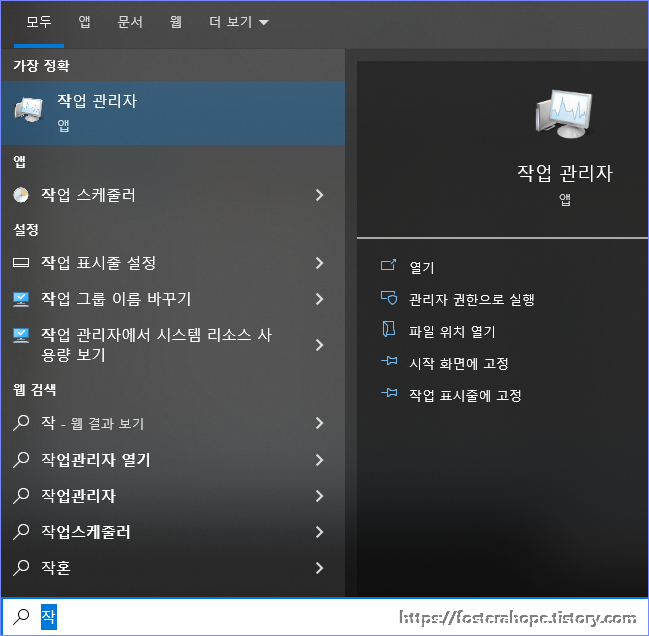Image resolution: width=649 pixels, height=636 pixels.
Task: Open the 작업 스케줄러 app result
Action: coord(173,195)
